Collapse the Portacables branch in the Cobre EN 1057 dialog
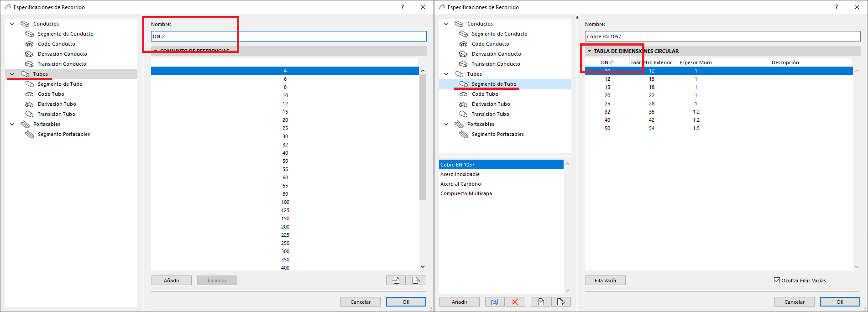Screen dimensions: 868x312 click(x=446, y=124)
